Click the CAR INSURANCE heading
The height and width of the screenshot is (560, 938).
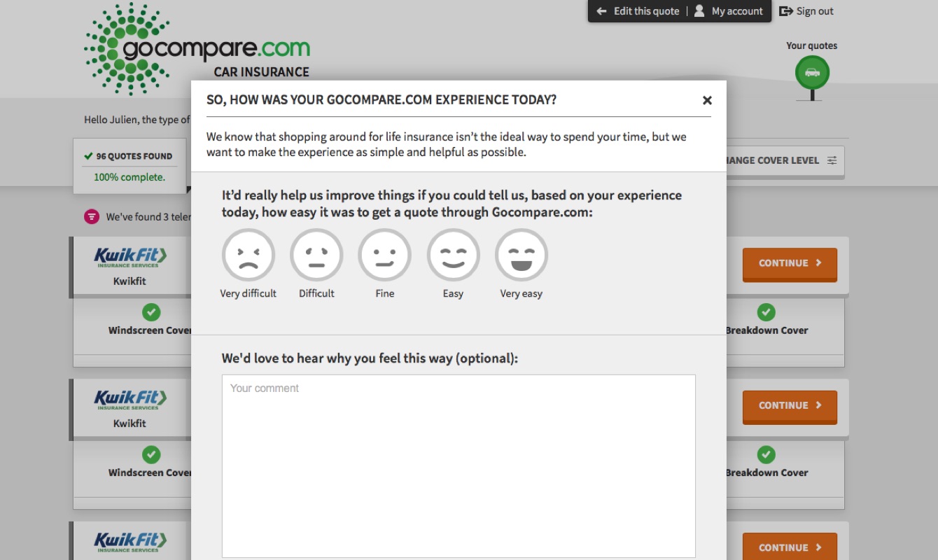(x=261, y=72)
